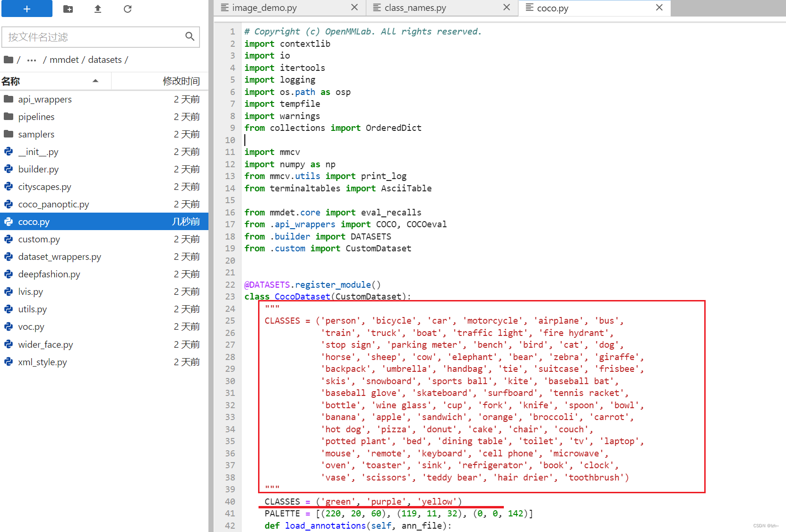Click the 'PALETTE' variable on line 41
The image size is (786, 532).
click(282, 514)
